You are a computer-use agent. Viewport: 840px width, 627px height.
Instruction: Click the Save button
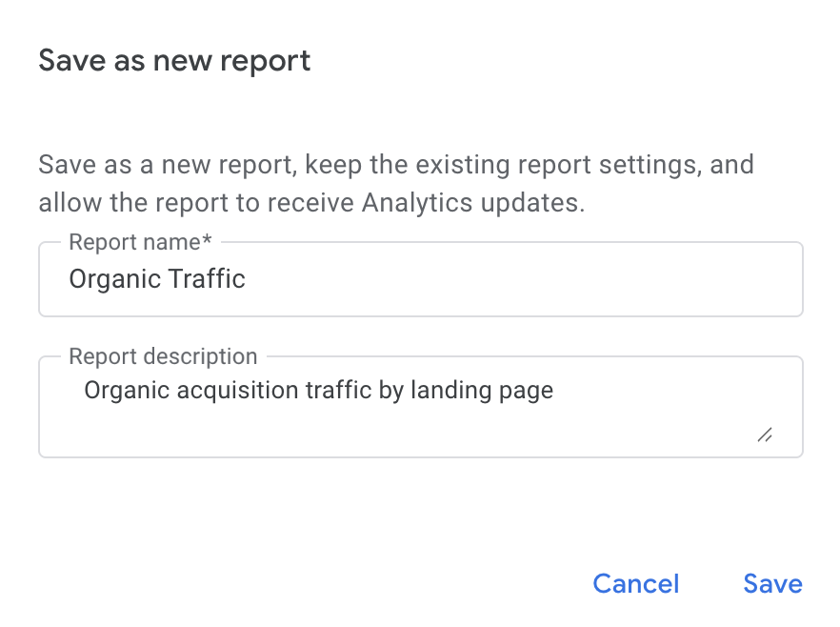pos(772,583)
